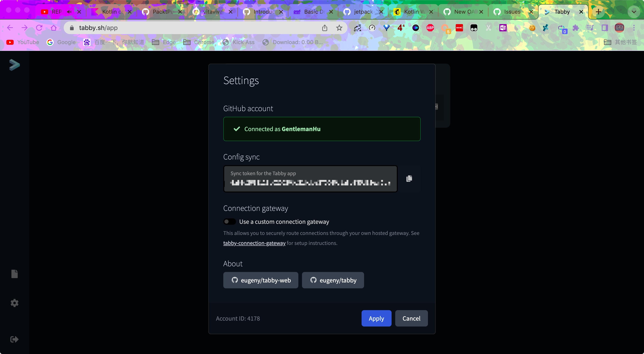
Task: Click the share icon in the address bar
Action: (325, 28)
